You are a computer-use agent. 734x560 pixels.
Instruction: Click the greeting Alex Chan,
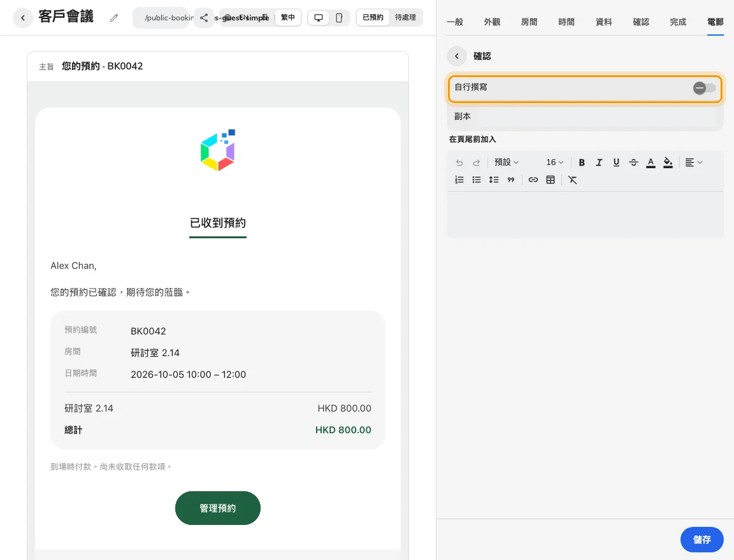coord(73,266)
